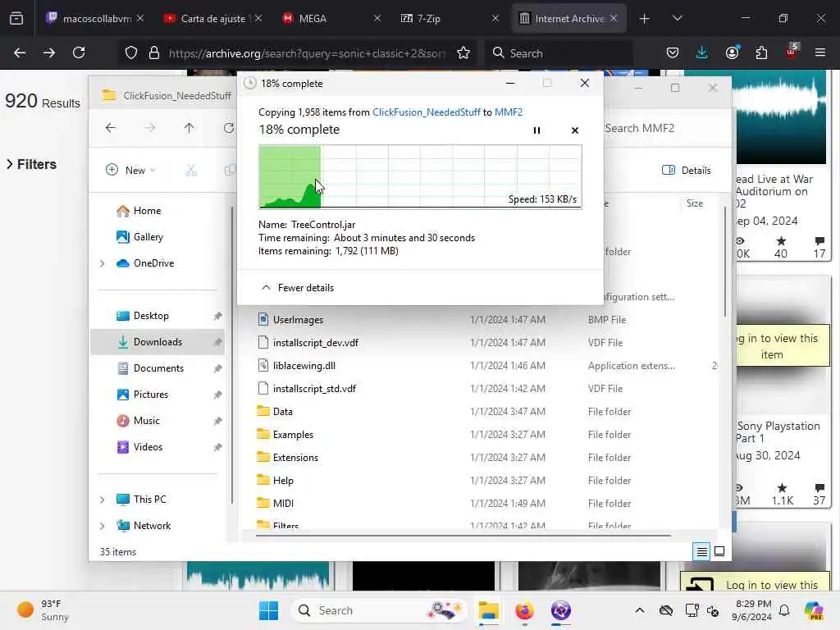Image resolution: width=840 pixels, height=630 pixels.
Task: Switch Explorer to large thumbnails view
Action: click(719, 551)
